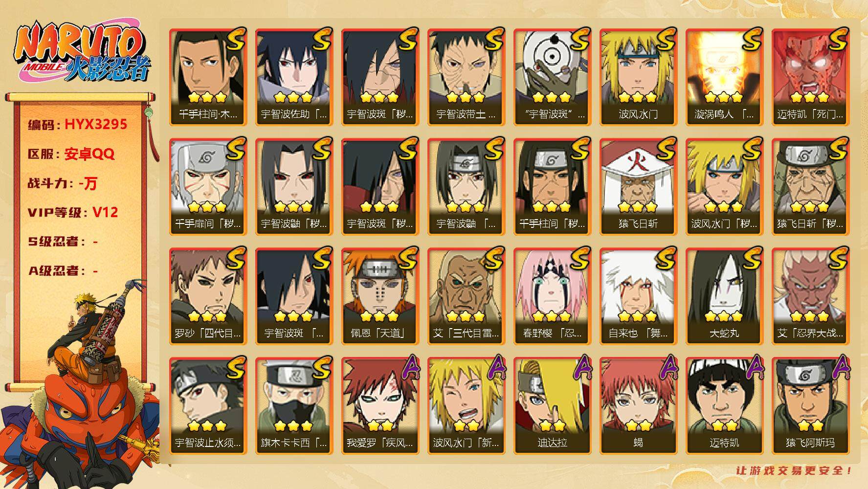Click the 区服 安卓QQ server label
868x489 pixels.
tap(71, 154)
